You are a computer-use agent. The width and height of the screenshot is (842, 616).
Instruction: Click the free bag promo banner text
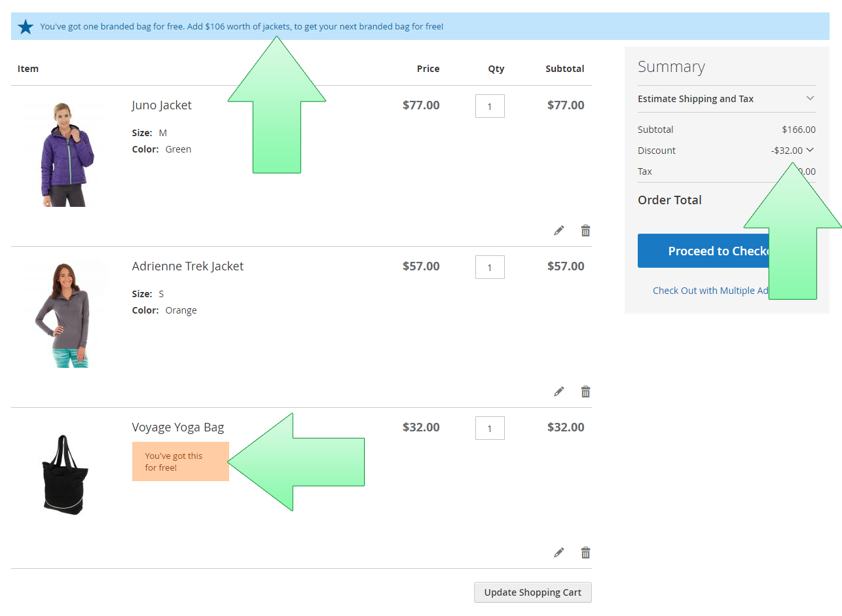(242, 27)
